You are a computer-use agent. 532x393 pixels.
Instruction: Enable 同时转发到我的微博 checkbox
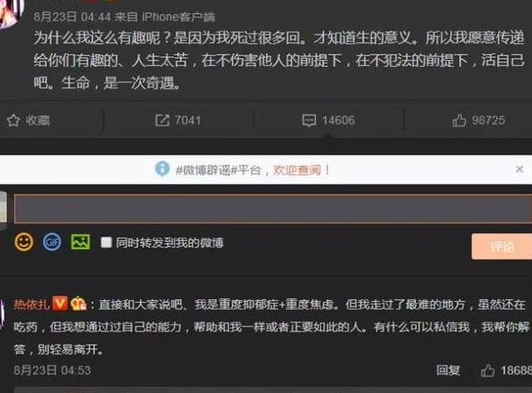106,242
